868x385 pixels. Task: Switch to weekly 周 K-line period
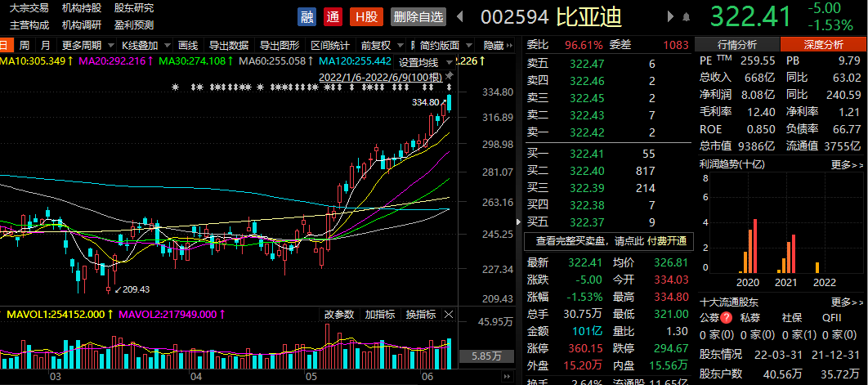tap(25, 46)
